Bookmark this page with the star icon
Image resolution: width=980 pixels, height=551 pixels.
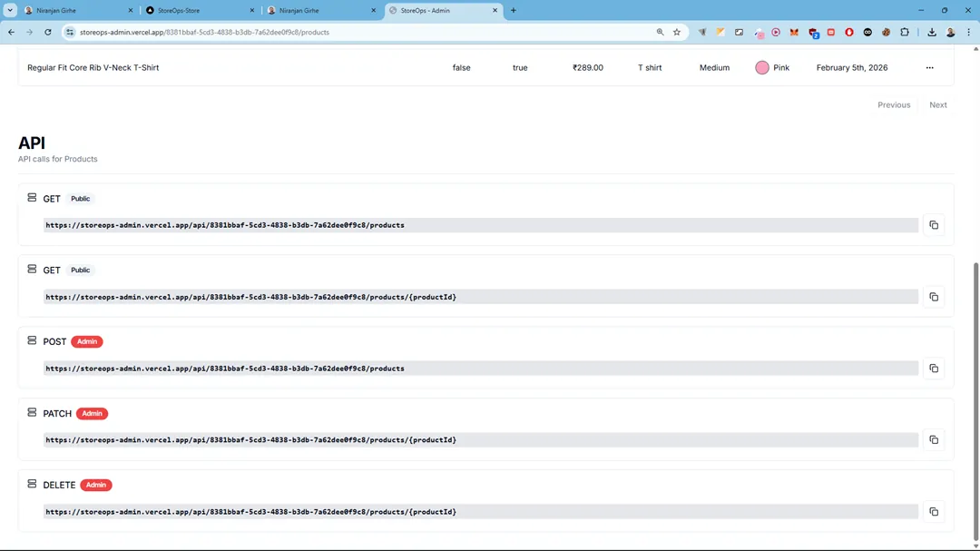pos(677,32)
